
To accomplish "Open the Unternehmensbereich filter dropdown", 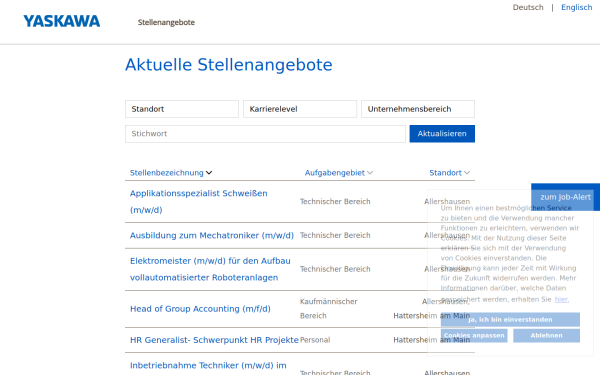I will (x=418, y=109).
